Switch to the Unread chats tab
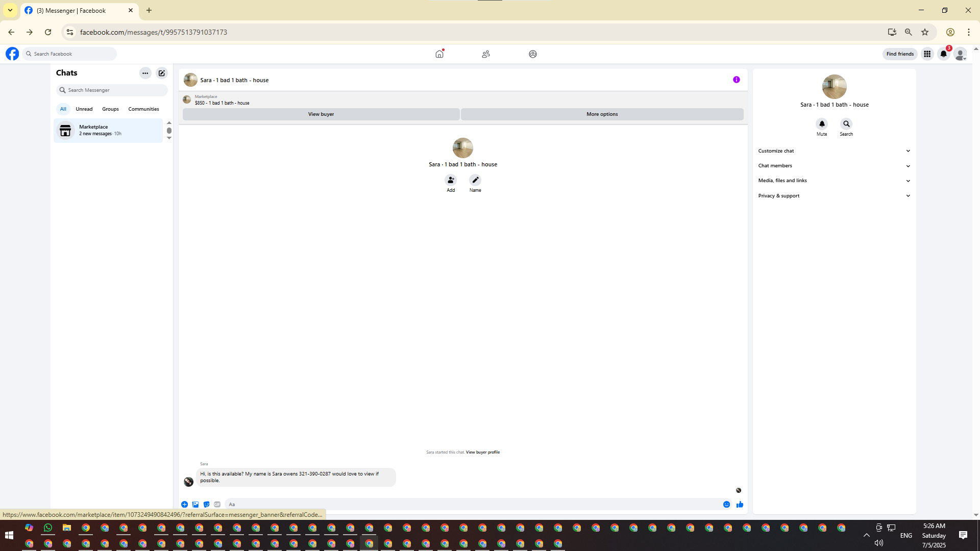 pyautogui.click(x=84, y=109)
